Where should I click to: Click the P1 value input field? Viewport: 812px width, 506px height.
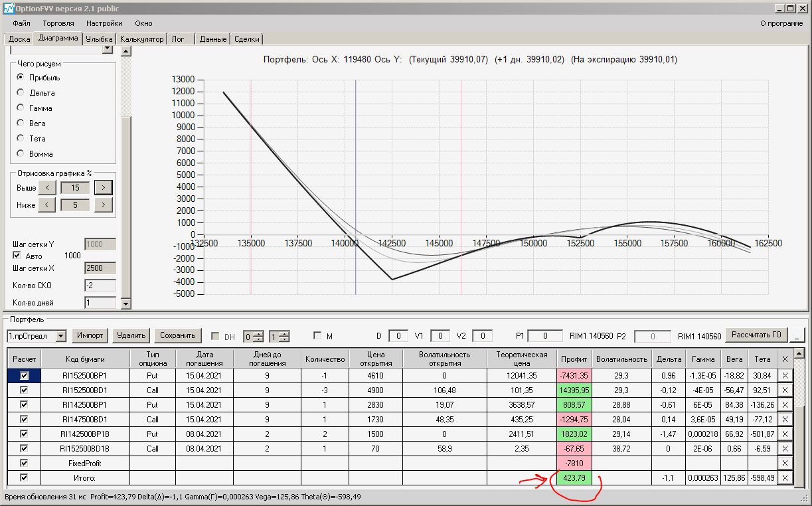point(546,336)
